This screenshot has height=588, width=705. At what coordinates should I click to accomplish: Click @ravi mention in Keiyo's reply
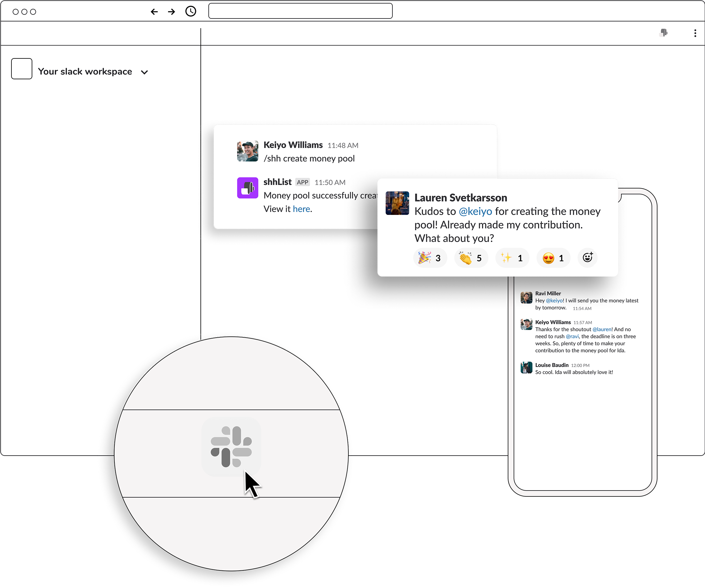point(572,336)
